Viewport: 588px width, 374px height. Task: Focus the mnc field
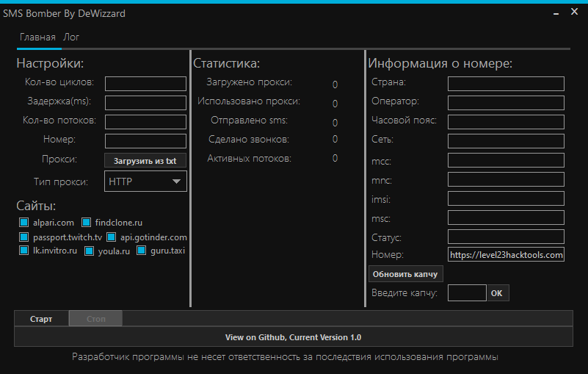point(506,179)
